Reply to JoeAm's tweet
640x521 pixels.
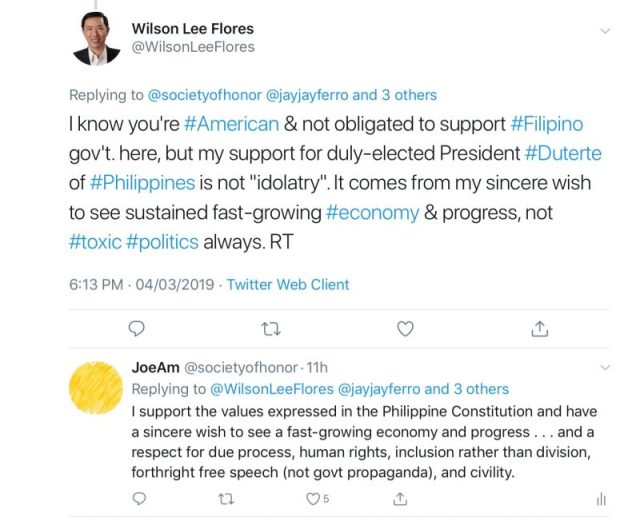139,498
